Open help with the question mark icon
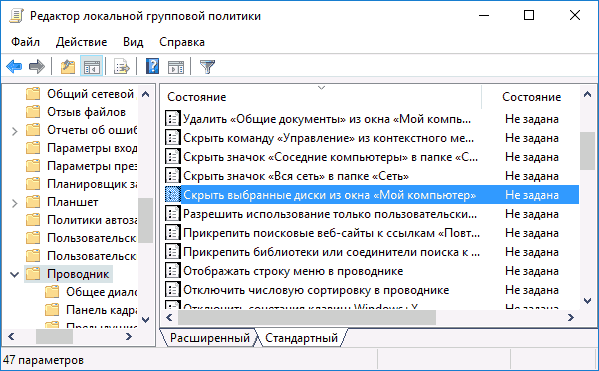This screenshot has width=599, height=371. point(152,66)
